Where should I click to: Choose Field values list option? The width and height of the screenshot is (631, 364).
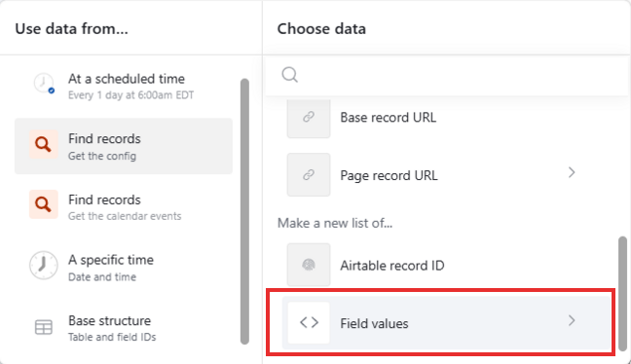[447, 323]
